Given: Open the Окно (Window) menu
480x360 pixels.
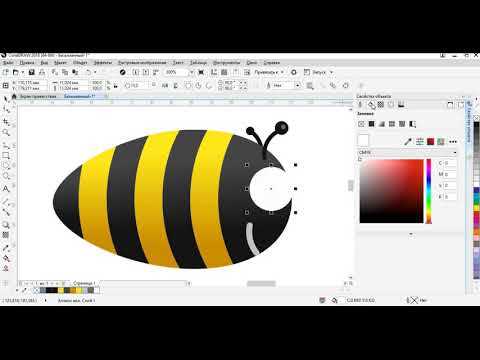Looking at the screenshot, I should 252,63.
